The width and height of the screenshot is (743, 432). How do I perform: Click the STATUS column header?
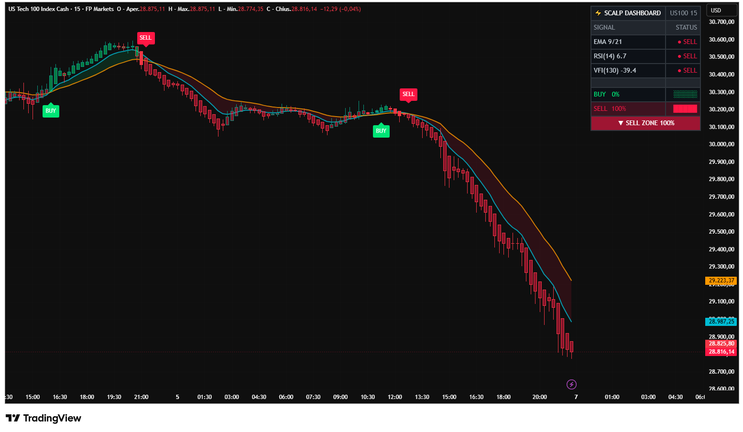pyautogui.click(x=686, y=27)
